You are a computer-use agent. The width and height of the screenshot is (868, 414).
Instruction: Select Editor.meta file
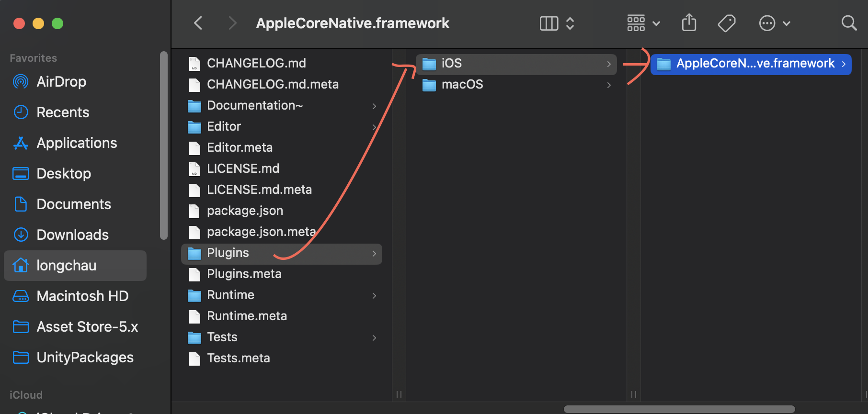pos(282,147)
